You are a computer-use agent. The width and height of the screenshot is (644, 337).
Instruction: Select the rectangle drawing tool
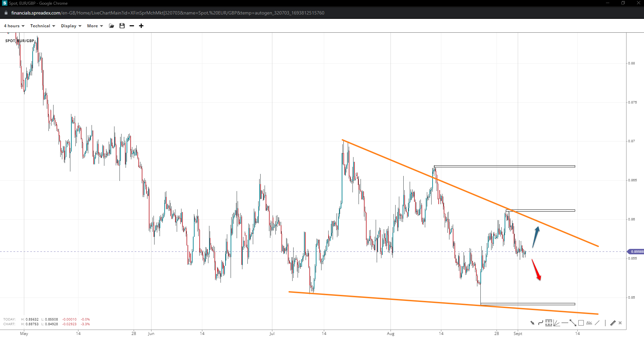coord(581,323)
